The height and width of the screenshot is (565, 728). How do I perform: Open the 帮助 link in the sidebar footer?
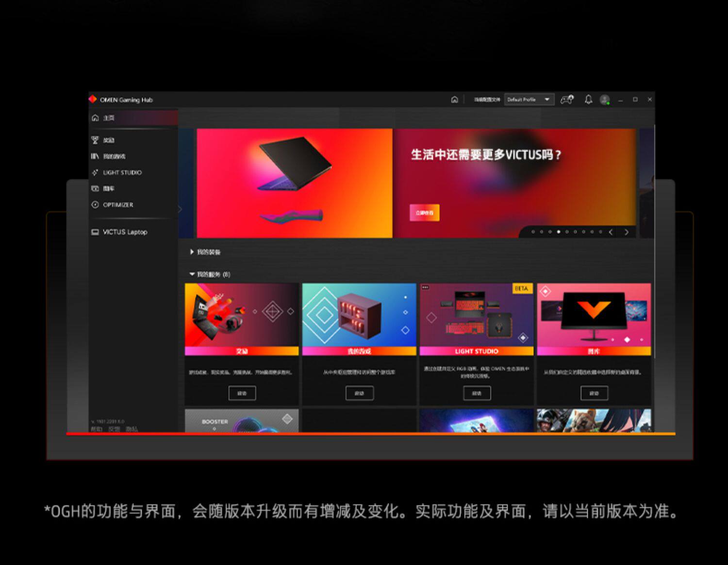[x=97, y=429]
